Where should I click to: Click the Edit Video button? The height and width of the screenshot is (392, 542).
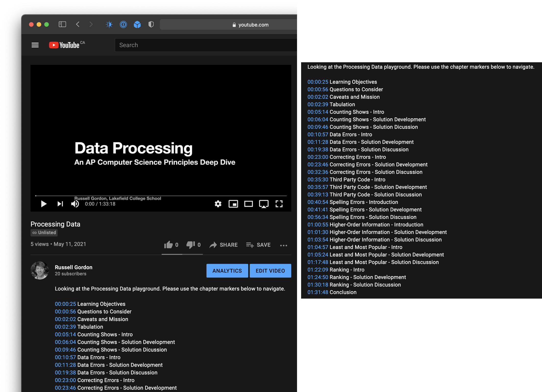[270, 271]
